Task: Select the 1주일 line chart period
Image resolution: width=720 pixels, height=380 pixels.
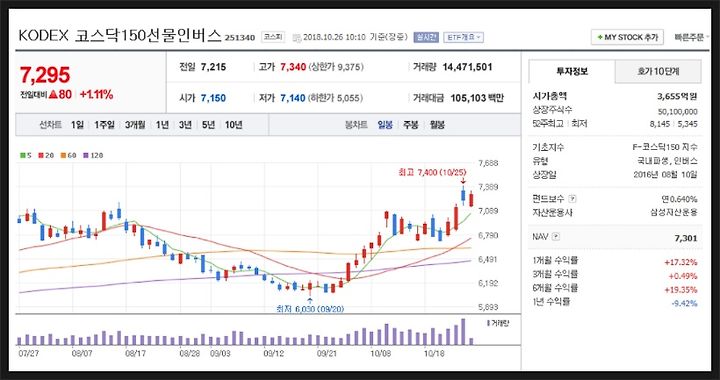Action: (105, 125)
